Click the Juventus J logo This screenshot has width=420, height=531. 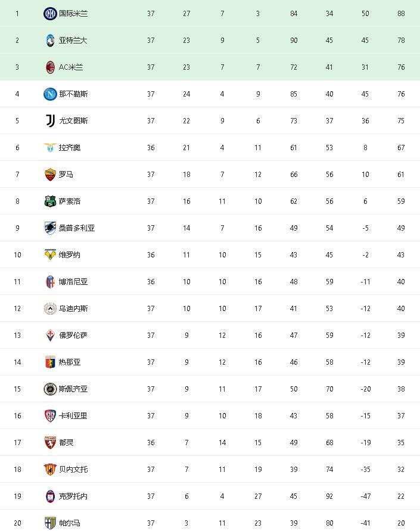[x=50, y=120]
